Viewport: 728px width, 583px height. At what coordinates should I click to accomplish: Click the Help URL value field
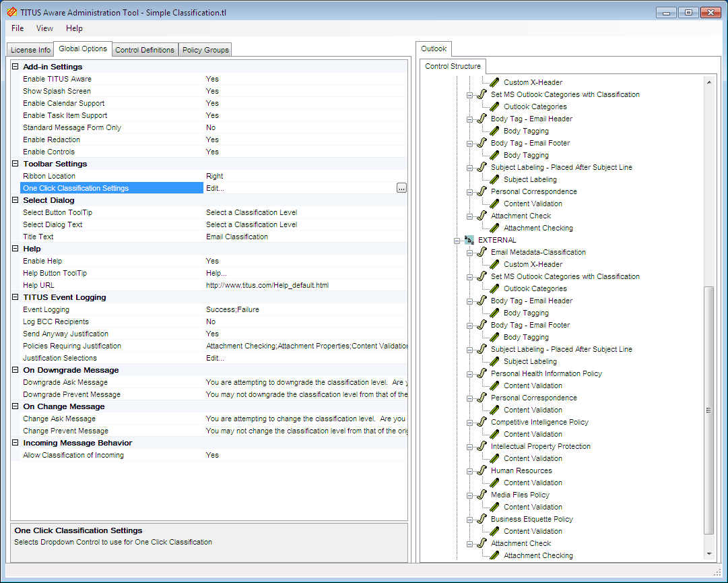pyautogui.click(x=306, y=285)
